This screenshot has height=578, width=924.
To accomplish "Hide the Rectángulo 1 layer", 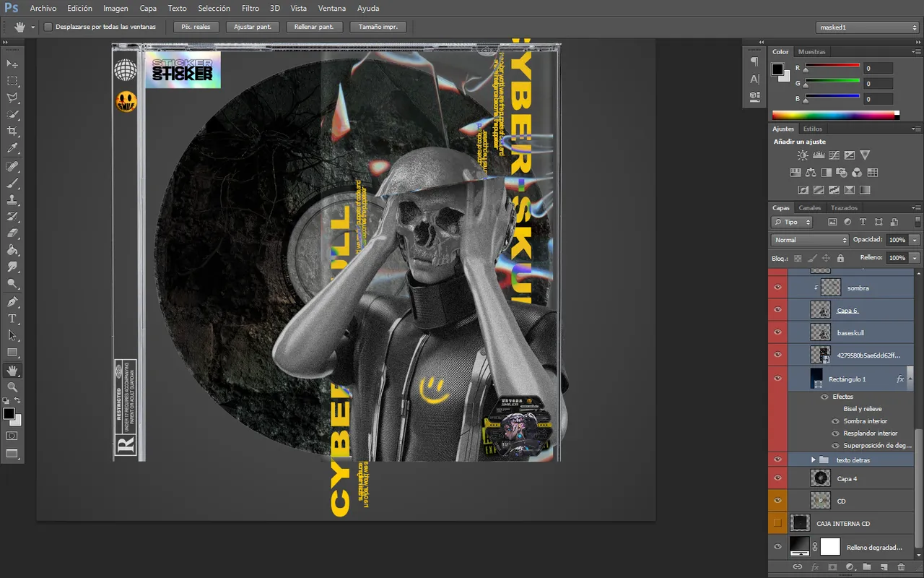I will [x=777, y=378].
